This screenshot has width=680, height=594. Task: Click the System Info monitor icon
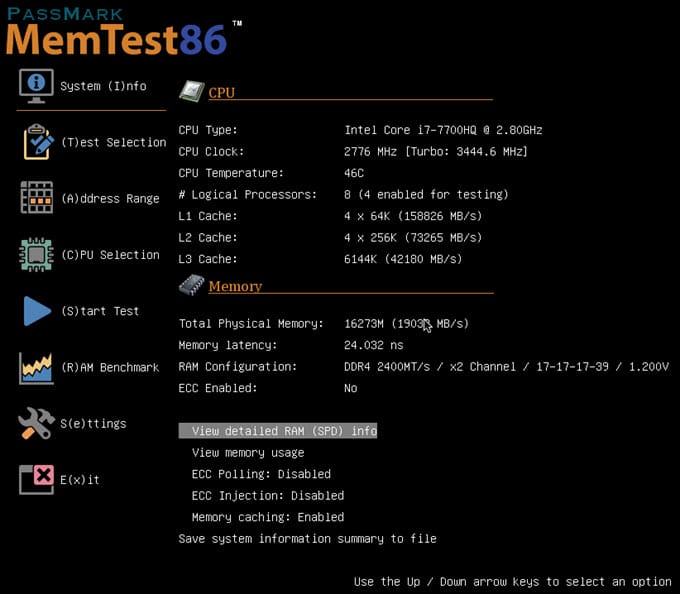(36, 86)
